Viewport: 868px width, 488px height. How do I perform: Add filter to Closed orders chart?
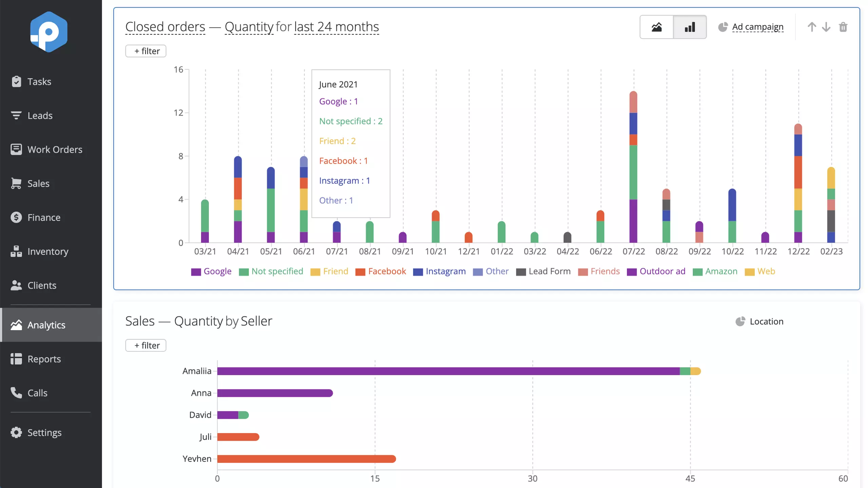(x=146, y=51)
